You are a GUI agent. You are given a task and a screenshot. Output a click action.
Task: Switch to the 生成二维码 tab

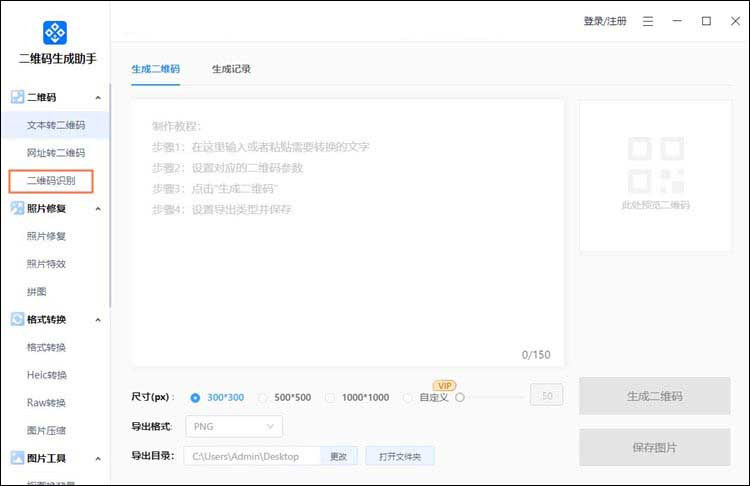[x=155, y=69]
